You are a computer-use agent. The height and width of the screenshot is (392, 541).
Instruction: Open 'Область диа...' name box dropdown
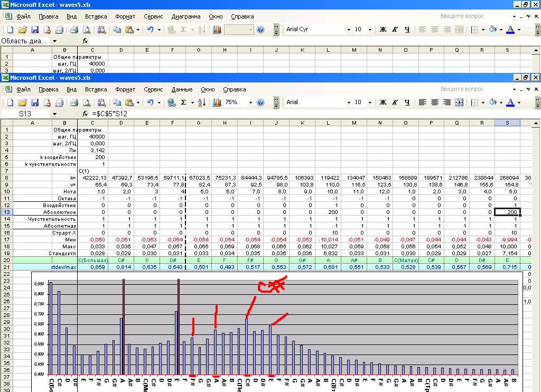point(54,41)
